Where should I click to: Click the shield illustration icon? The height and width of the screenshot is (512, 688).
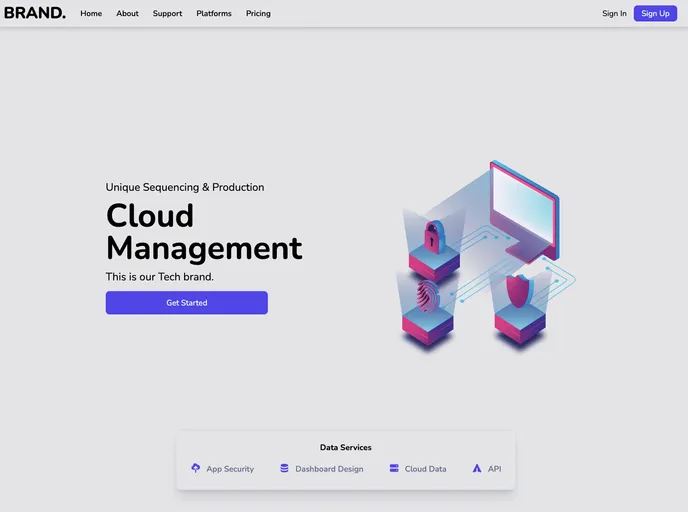click(518, 291)
